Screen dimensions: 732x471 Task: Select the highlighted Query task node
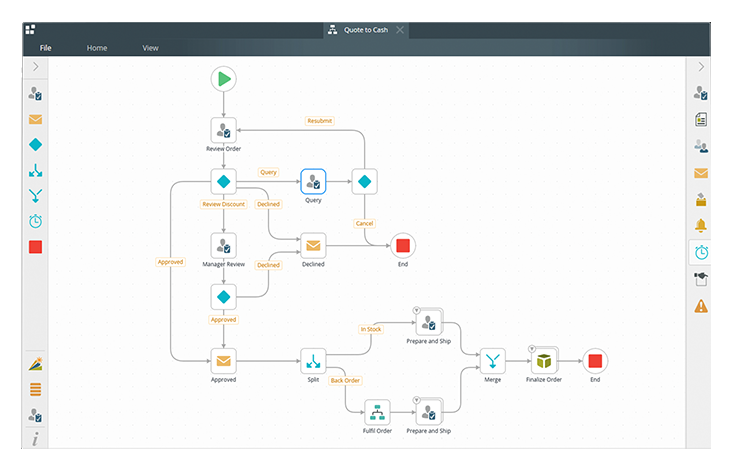coord(313,181)
